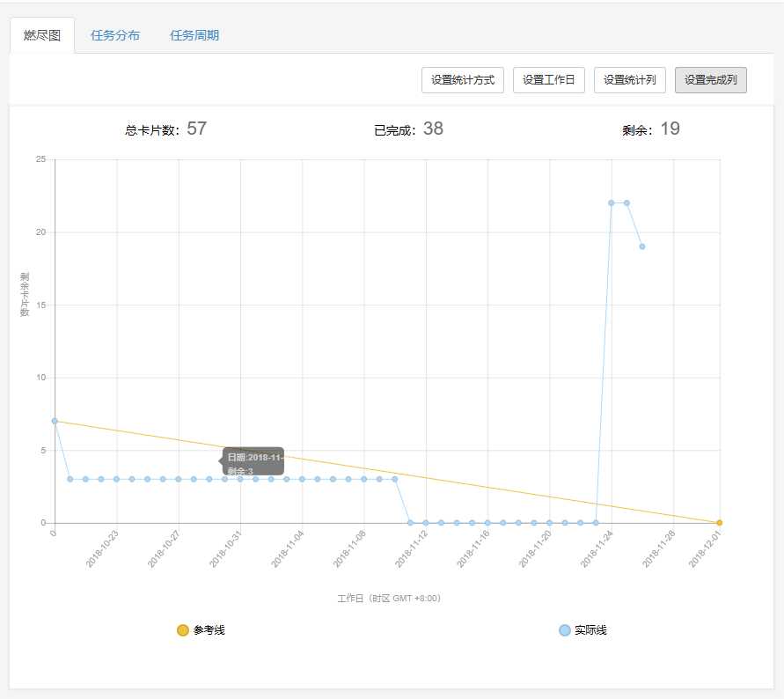Open the 任务周期 tab
The height and width of the screenshot is (699, 784).
(194, 35)
